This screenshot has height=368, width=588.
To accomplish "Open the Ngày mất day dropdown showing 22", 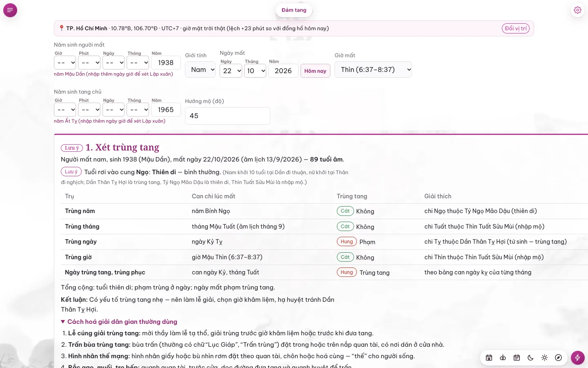I will pos(231,71).
